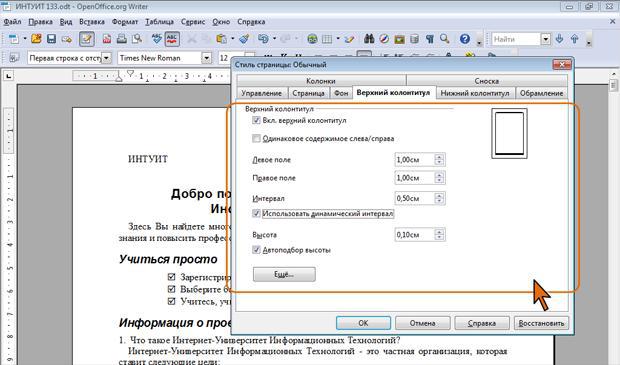The width and height of the screenshot is (620, 365).
Task: Switch to the Обрамление tab
Action: 541,93
